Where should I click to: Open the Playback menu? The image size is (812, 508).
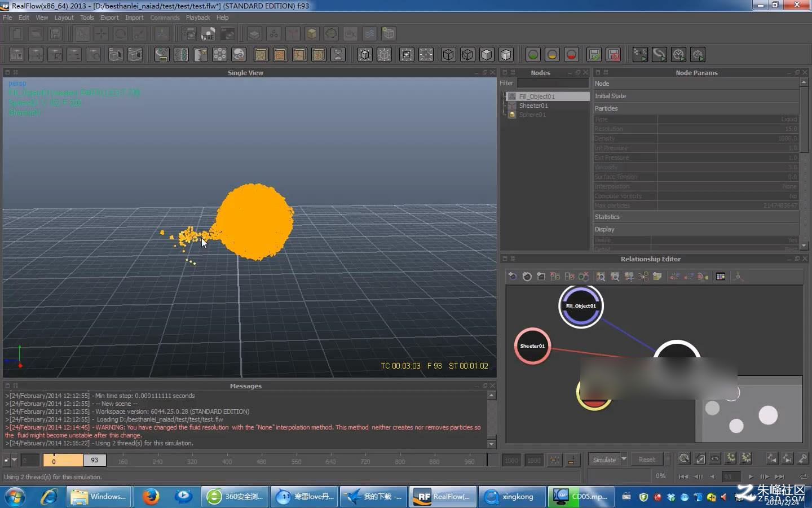click(x=198, y=17)
